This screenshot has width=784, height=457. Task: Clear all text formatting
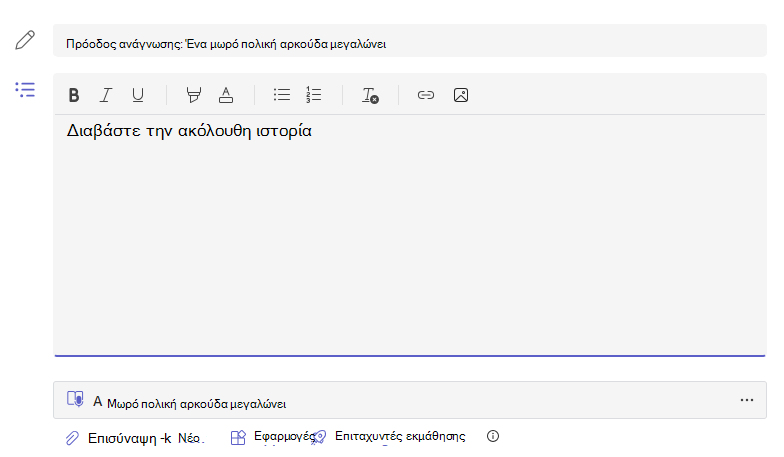pos(370,95)
